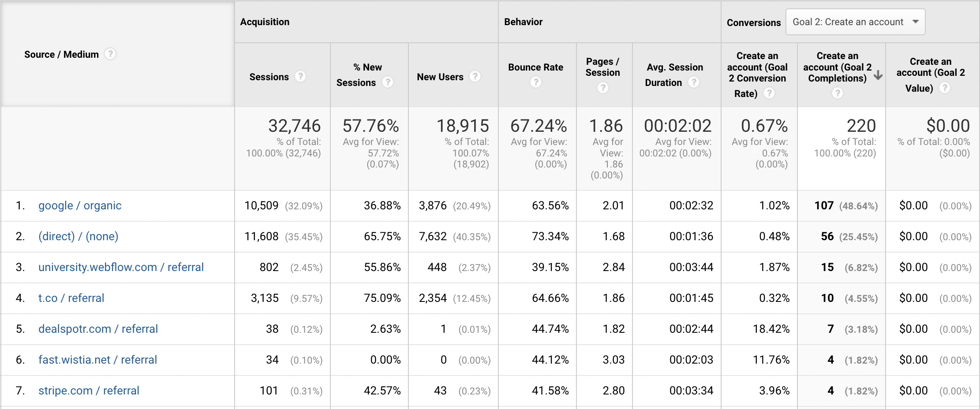Open stripe.com / referral link
The width and height of the screenshot is (980, 409).
coord(89,391)
